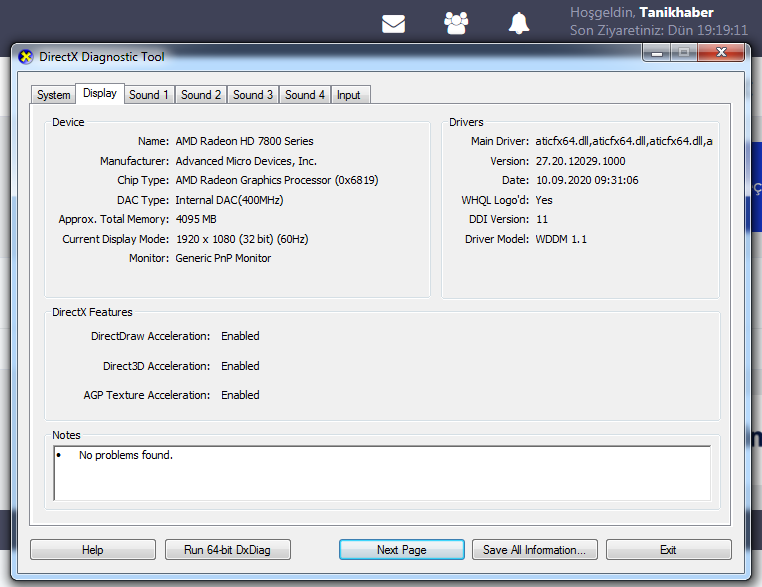The height and width of the screenshot is (587, 762).
Task: Click the DirectX Diagnostic Tool title icon
Action: tap(26, 57)
